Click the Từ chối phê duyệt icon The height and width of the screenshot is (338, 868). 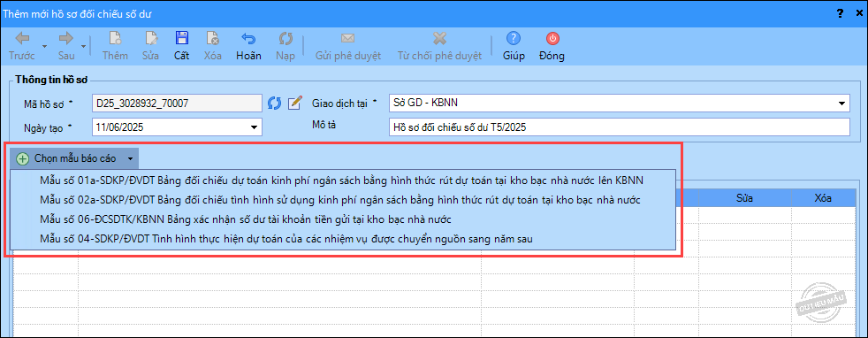click(x=439, y=38)
